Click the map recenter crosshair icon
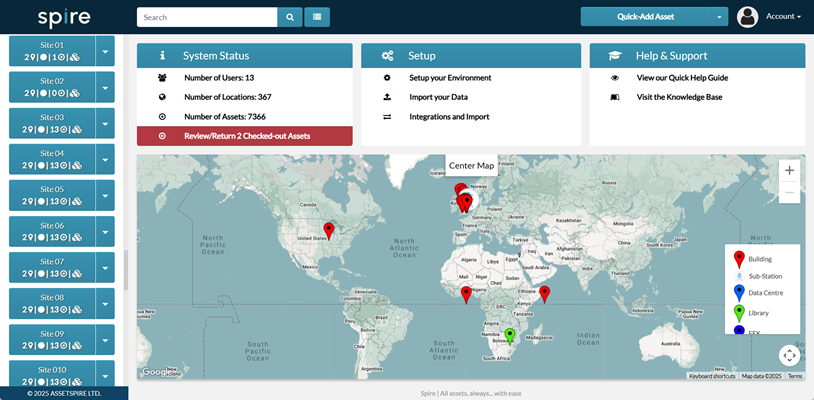814x400 pixels. pos(789,355)
